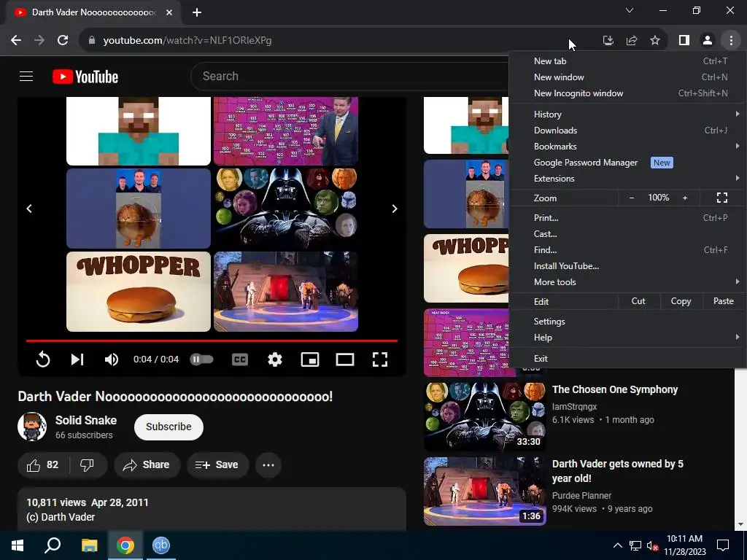The image size is (747, 560).
Task: Click the browser forward arrow
Action: click(x=39, y=41)
